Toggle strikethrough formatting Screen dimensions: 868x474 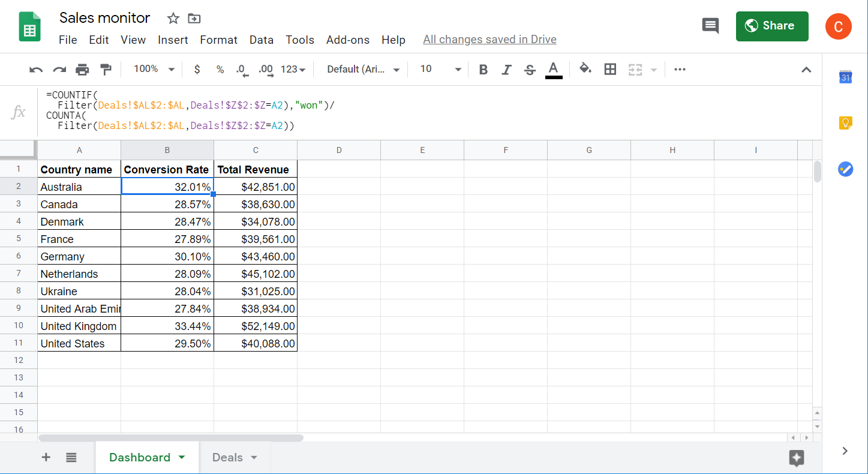point(530,69)
